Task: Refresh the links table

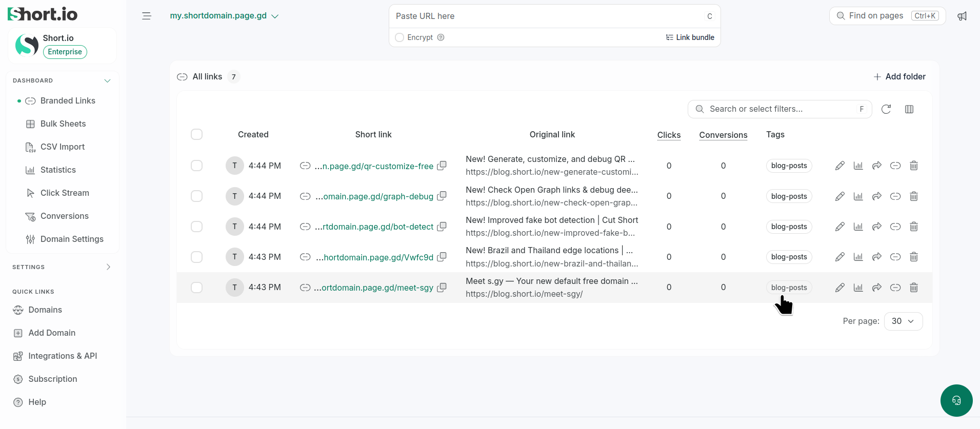Action: pos(886,109)
